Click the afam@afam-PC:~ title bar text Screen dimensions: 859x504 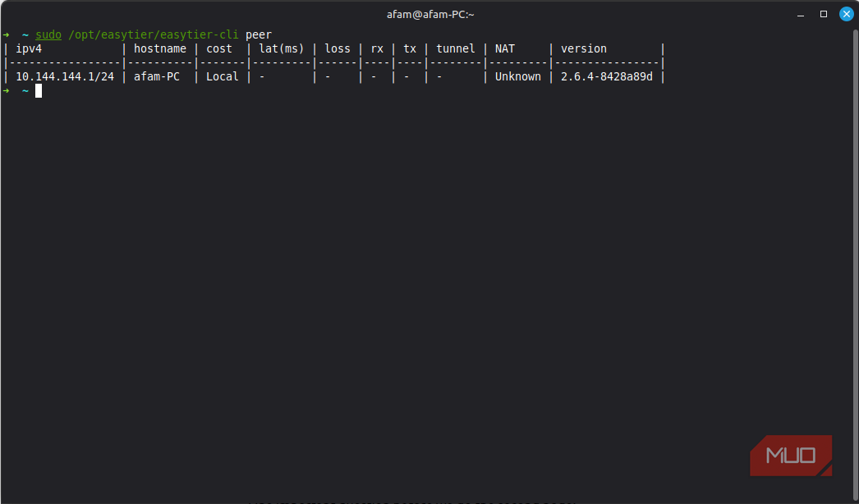(430, 14)
